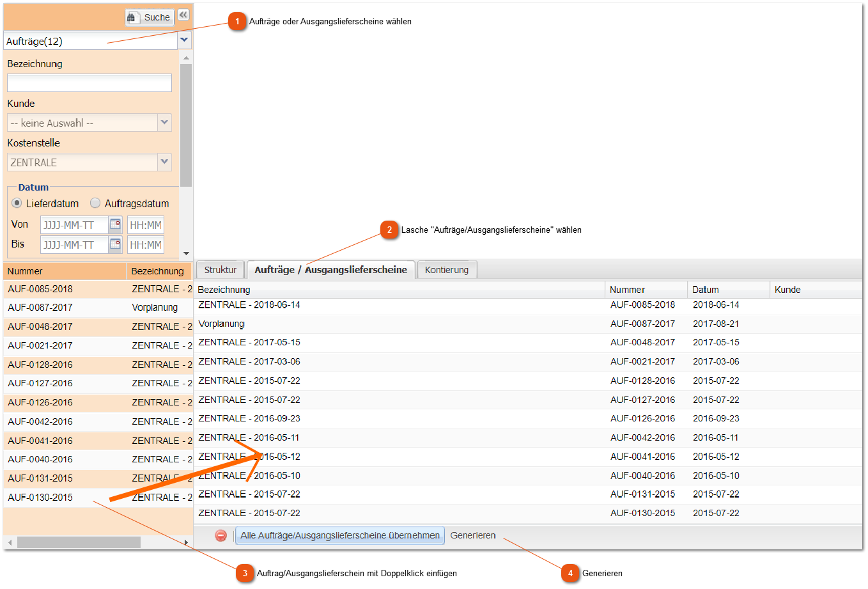The width and height of the screenshot is (868, 589).
Task: Select the Vorplanung row in right table
Action: pyautogui.click(x=528, y=324)
